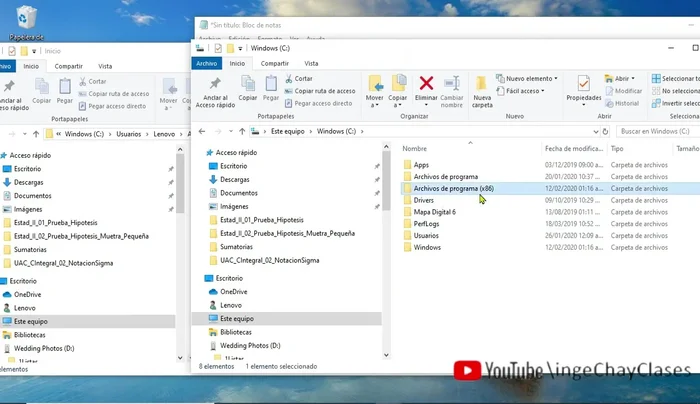The height and width of the screenshot is (404, 700).
Task: Switch to Inicio tab in front window
Action: coord(237,63)
